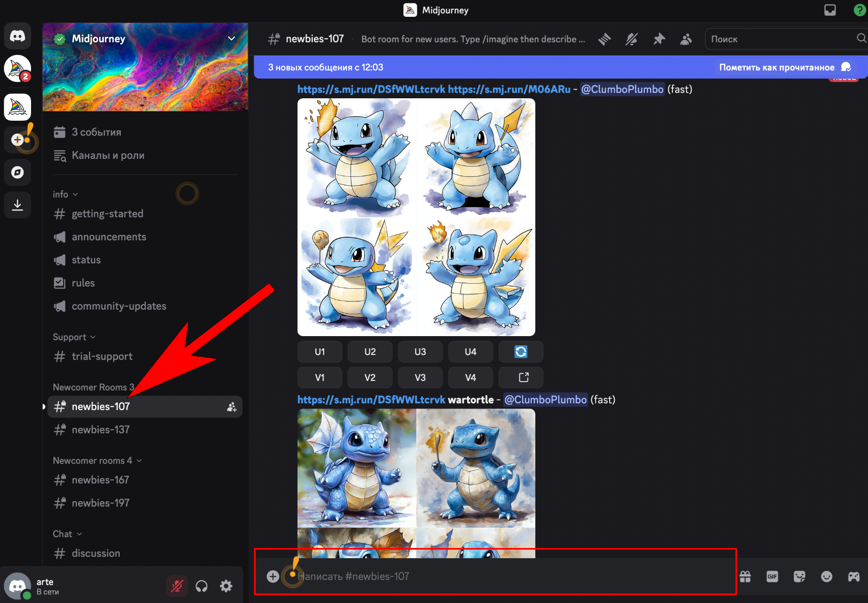868x603 pixels.
Task: Open image in web external icon
Action: click(x=521, y=378)
